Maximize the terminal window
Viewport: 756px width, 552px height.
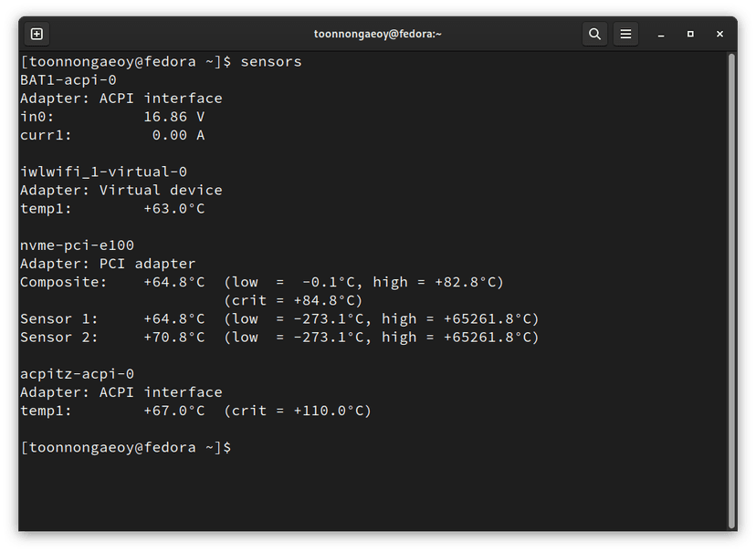pyautogui.click(x=690, y=34)
